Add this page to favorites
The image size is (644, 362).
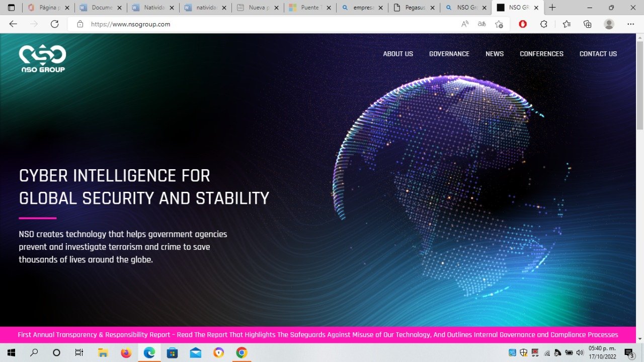tap(499, 24)
